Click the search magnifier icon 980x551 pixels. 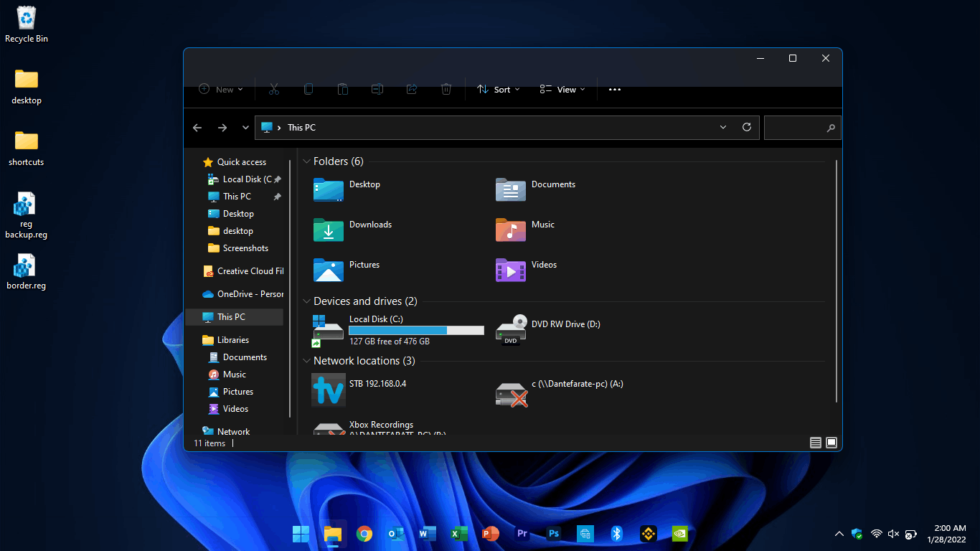coord(831,128)
